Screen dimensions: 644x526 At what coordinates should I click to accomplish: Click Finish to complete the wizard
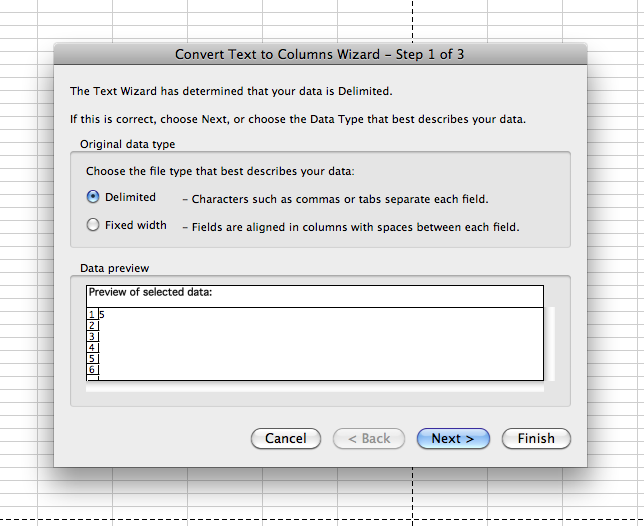[x=536, y=438]
